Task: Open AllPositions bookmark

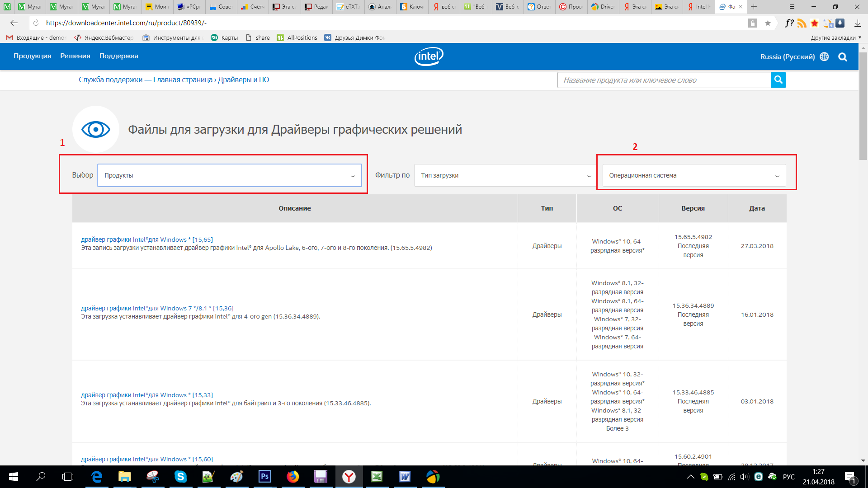Action: [297, 38]
